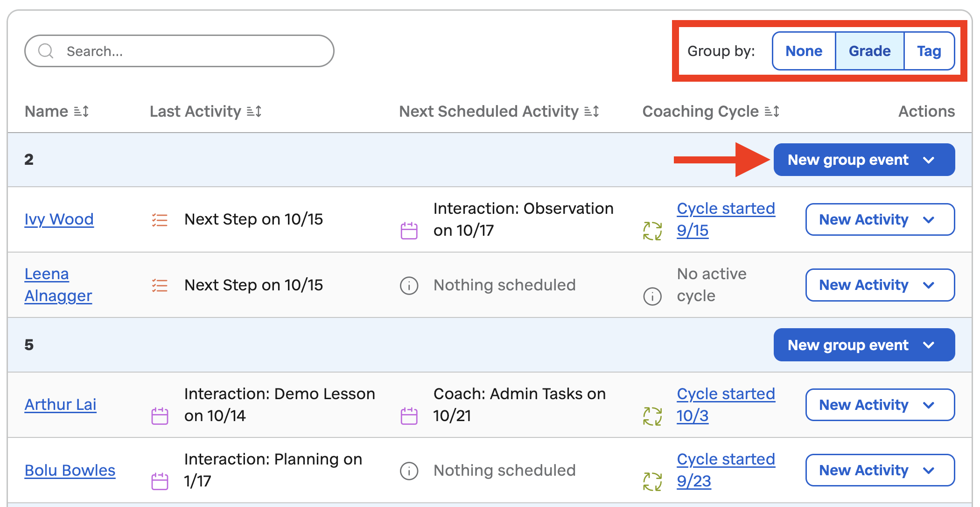The image size is (980, 507).
Task: Click calendar icon beside Ivy Wood's Observation
Action: tap(409, 231)
